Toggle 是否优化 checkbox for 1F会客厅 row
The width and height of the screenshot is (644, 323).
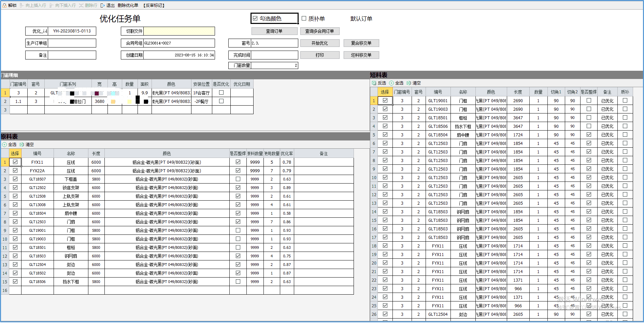pyautogui.click(x=221, y=93)
